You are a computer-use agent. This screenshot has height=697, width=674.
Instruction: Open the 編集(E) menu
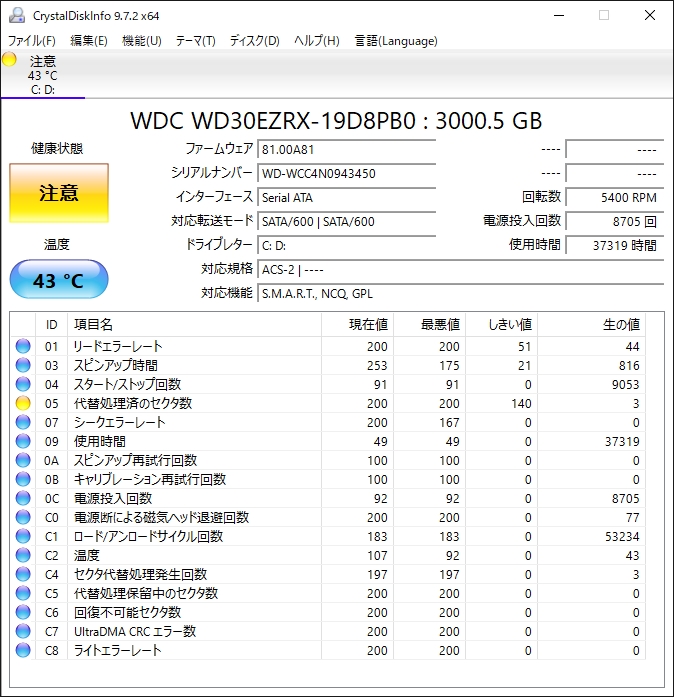(89, 41)
